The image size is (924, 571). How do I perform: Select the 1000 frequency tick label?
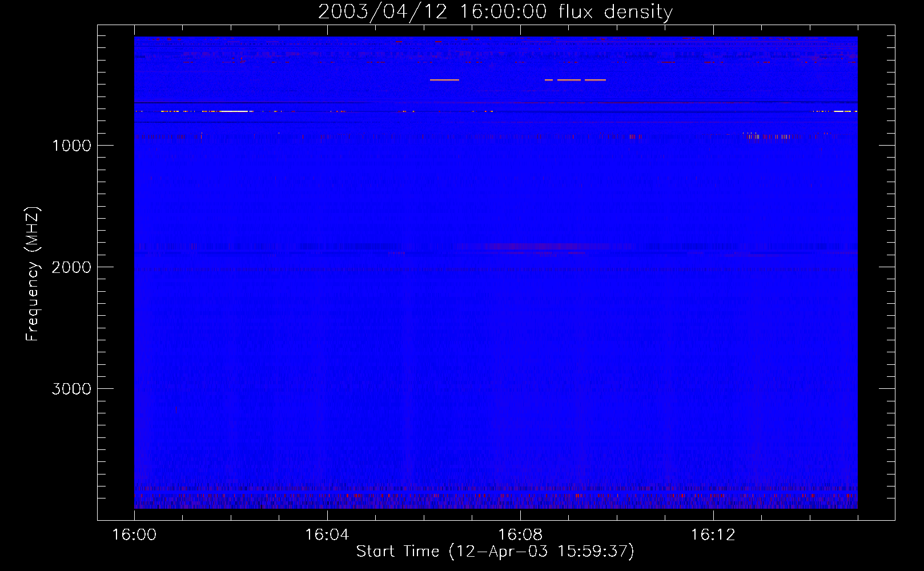[71, 146]
